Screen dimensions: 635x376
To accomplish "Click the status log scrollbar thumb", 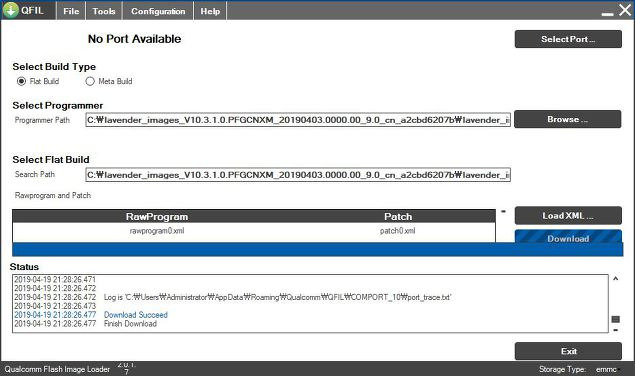I will [x=616, y=319].
